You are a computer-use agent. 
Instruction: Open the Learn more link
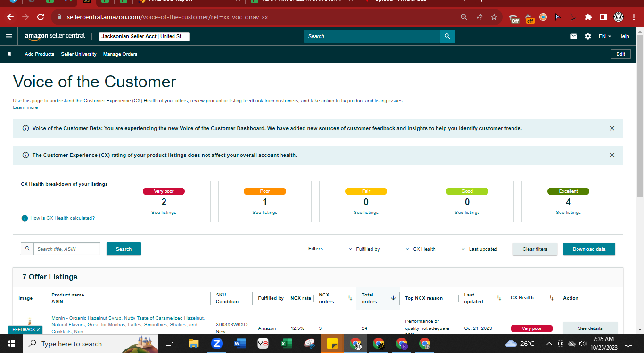[25, 107]
